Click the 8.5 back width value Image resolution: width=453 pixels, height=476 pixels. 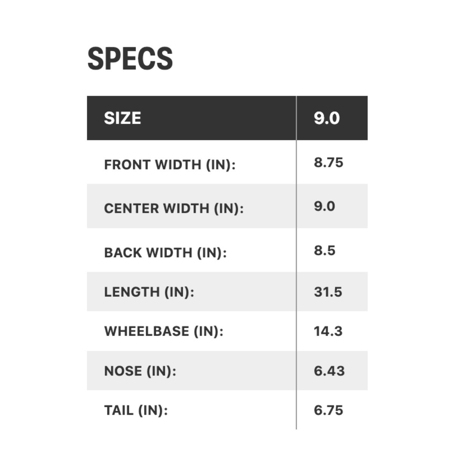click(x=325, y=250)
